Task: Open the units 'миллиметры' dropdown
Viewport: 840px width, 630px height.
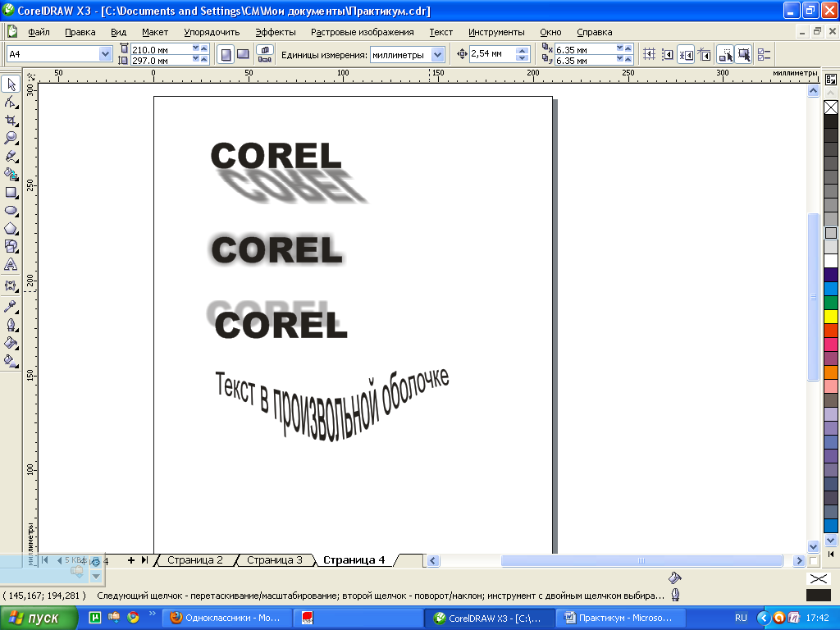Action: coord(438,55)
